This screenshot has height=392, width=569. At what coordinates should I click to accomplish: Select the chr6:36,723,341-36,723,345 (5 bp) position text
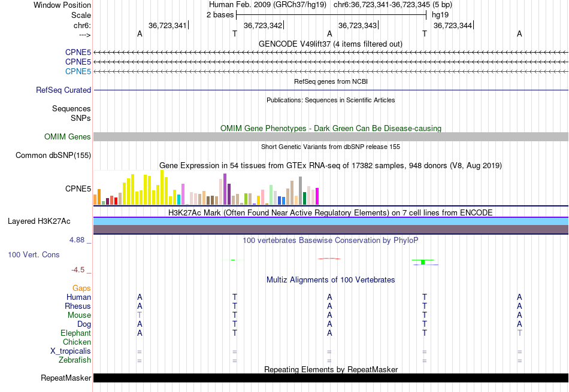[393, 5]
